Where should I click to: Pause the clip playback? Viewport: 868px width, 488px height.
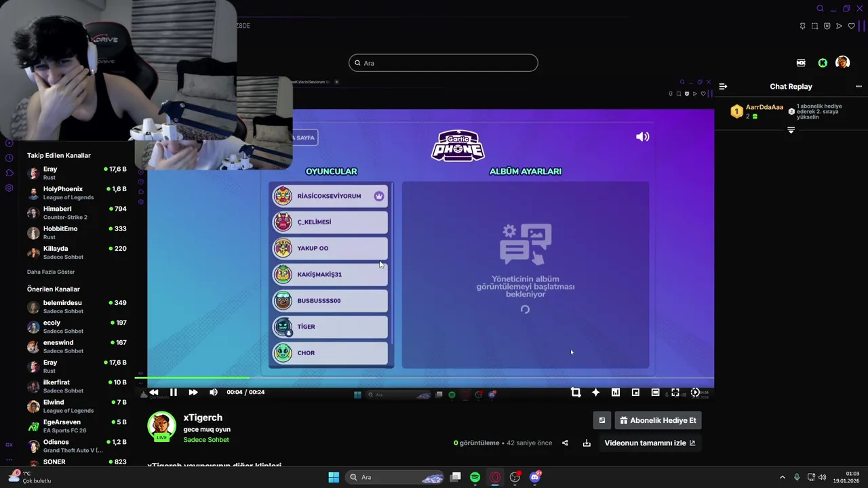(x=174, y=392)
